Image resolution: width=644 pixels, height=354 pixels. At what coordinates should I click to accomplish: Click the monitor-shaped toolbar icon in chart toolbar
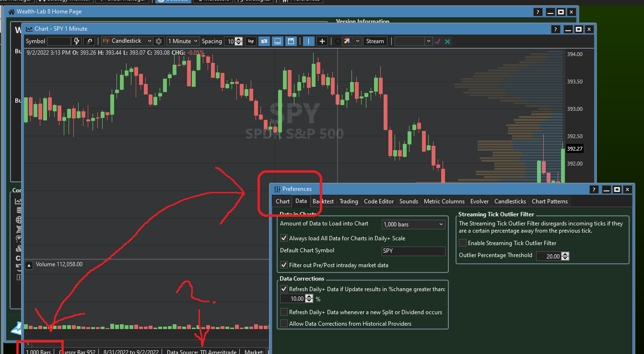[x=277, y=41]
